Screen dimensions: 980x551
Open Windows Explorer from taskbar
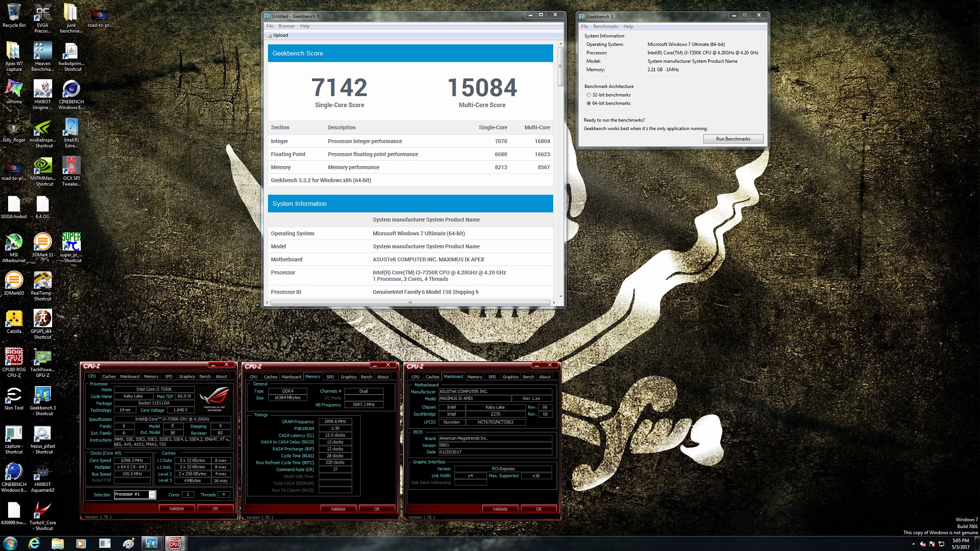coord(57,543)
